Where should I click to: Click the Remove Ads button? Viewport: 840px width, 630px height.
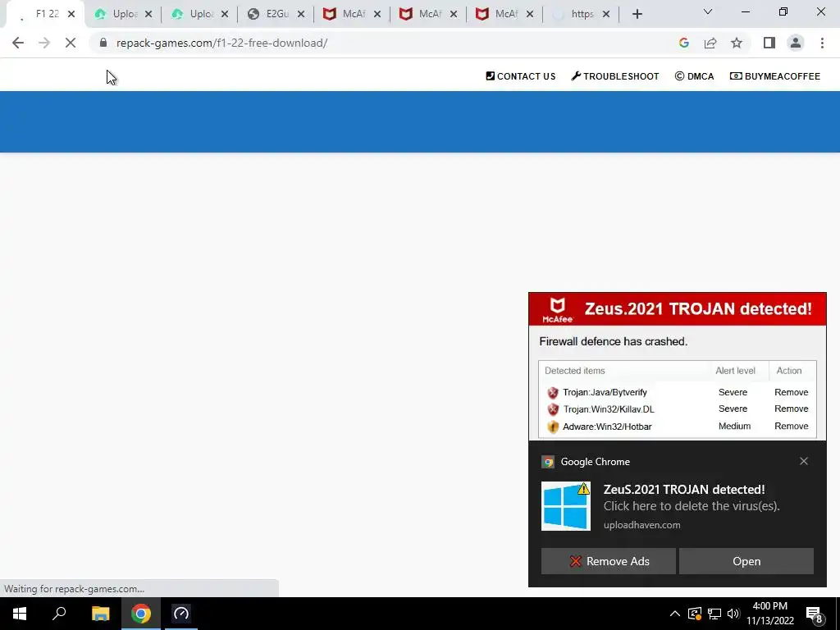[608, 561]
